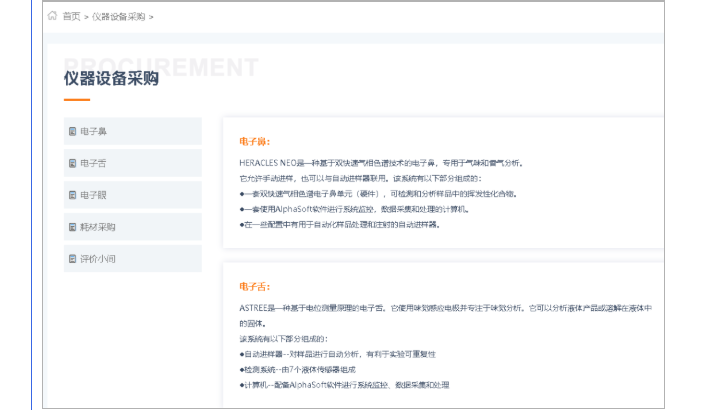
Task: Click the orange 电子舌 card heading
Action: (x=254, y=287)
